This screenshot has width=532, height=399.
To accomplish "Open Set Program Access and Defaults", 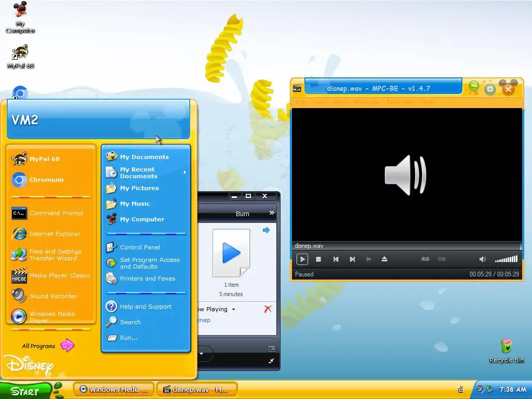I will point(146,263).
